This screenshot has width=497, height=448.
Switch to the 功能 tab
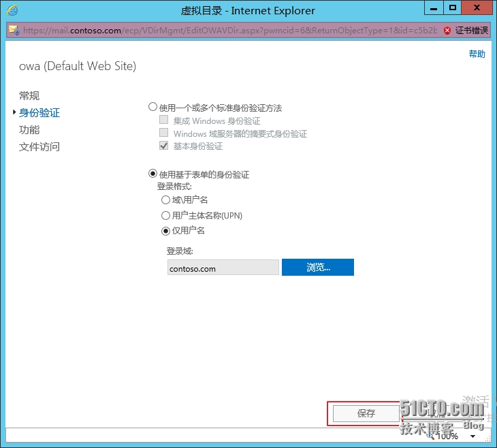coord(29,129)
